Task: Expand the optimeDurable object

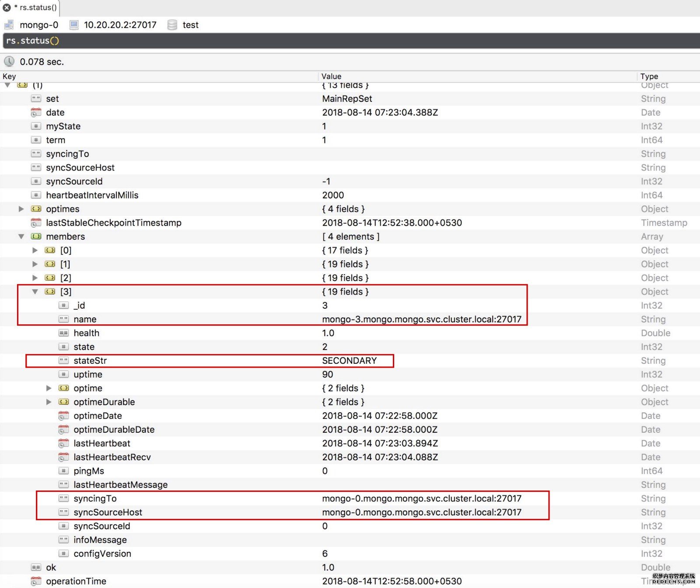Action: [49, 402]
